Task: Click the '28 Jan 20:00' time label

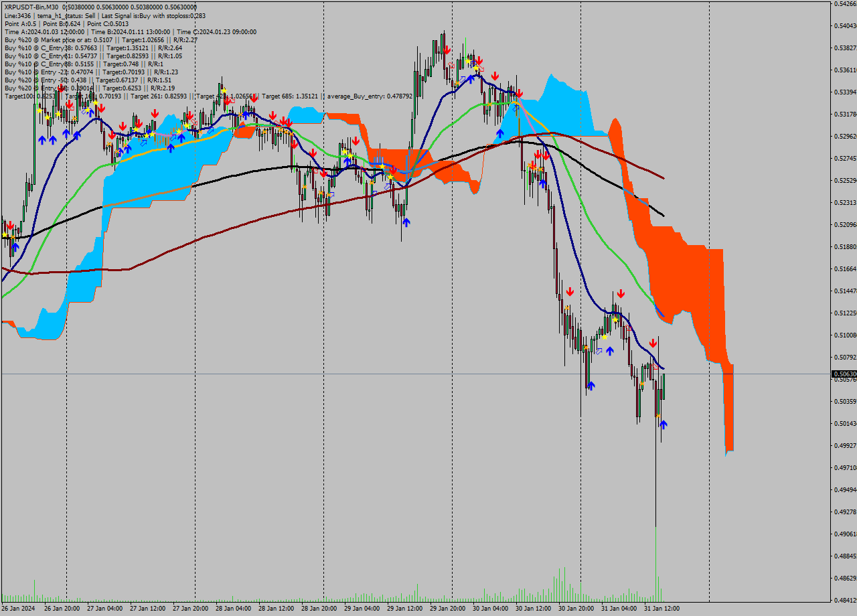Action: tap(319, 608)
